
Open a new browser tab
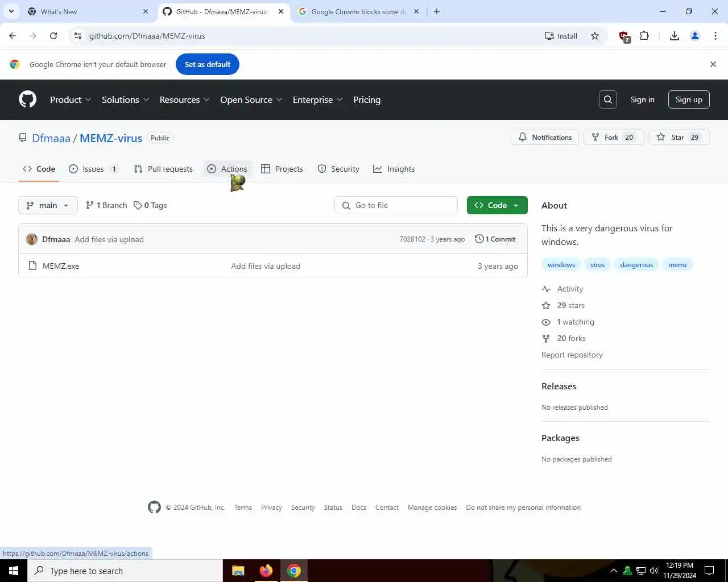(x=437, y=11)
